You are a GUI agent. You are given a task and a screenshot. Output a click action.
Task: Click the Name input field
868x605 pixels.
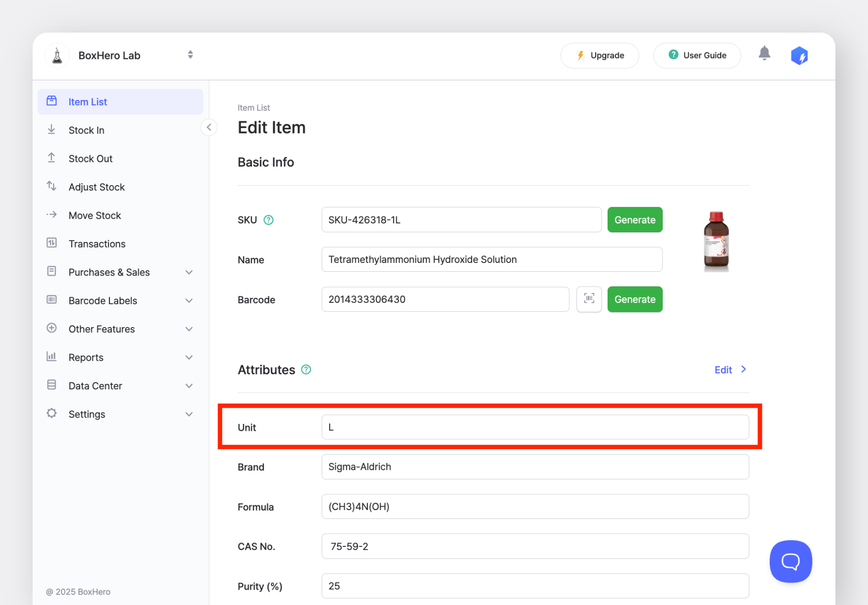[492, 259]
